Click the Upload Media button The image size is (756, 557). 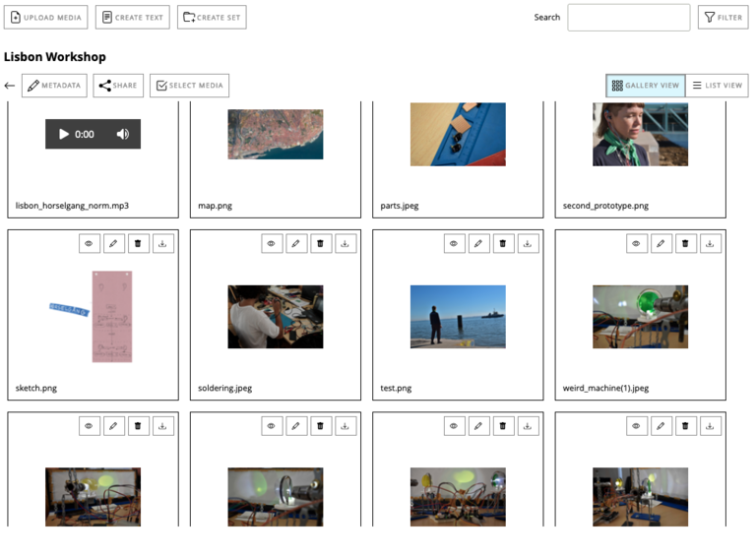pos(45,17)
